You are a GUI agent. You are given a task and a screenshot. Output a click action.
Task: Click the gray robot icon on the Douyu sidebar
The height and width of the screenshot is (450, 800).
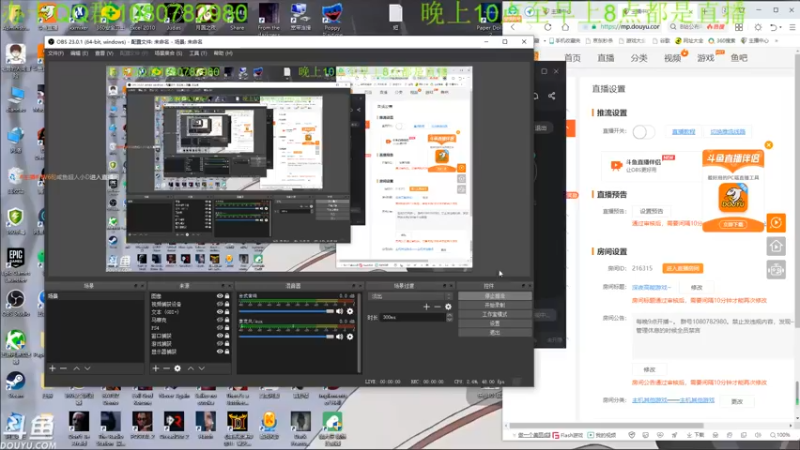[776, 270]
